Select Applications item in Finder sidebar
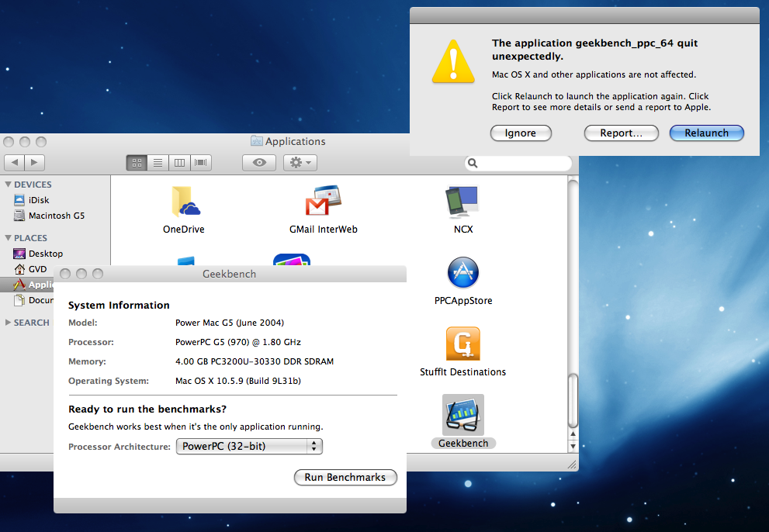The width and height of the screenshot is (769, 532). pyautogui.click(x=27, y=285)
